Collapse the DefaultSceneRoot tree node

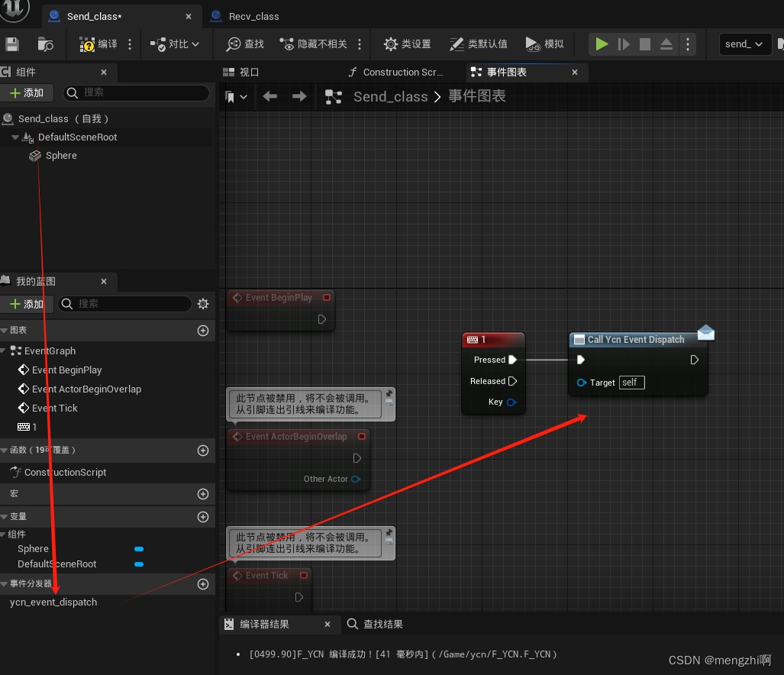(15, 137)
